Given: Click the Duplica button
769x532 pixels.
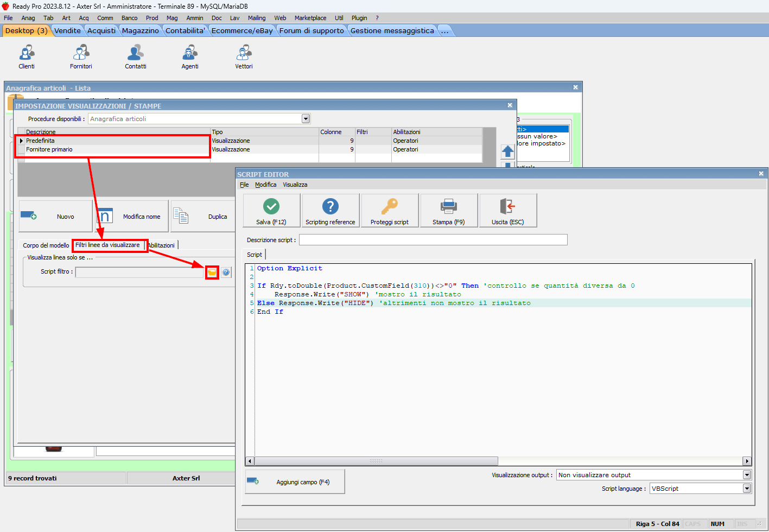Looking at the screenshot, I should point(204,217).
